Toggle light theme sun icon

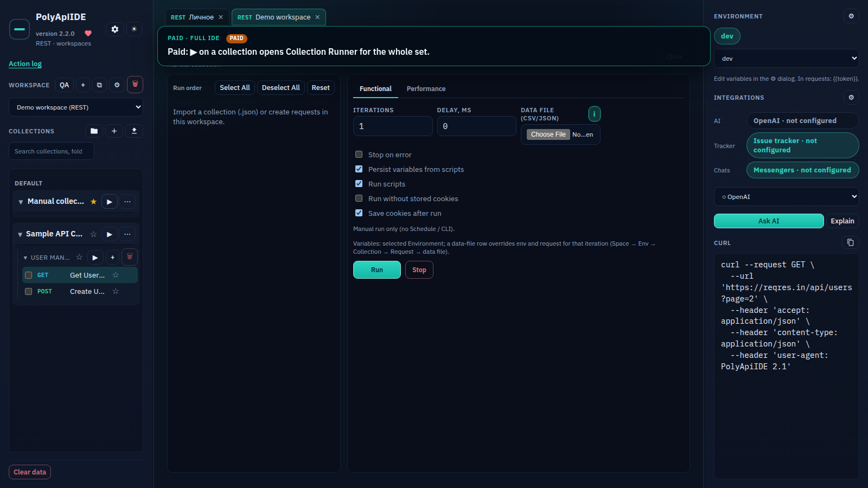[134, 29]
